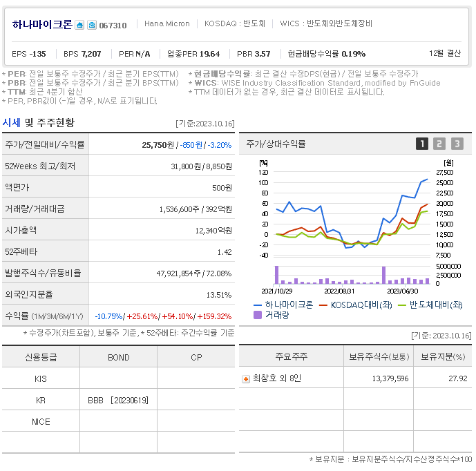Click the 500원 par value cell

pyautogui.click(x=222, y=188)
